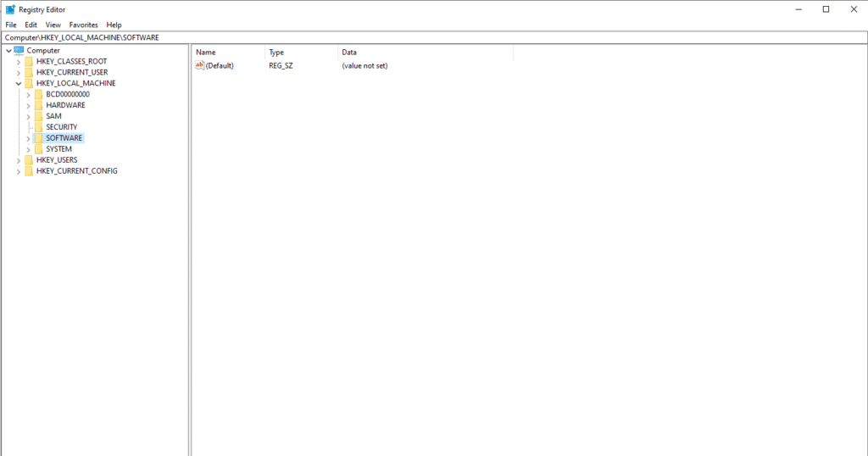
Task: Click the Computer icon in tree root
Action: tap(19, 51)
